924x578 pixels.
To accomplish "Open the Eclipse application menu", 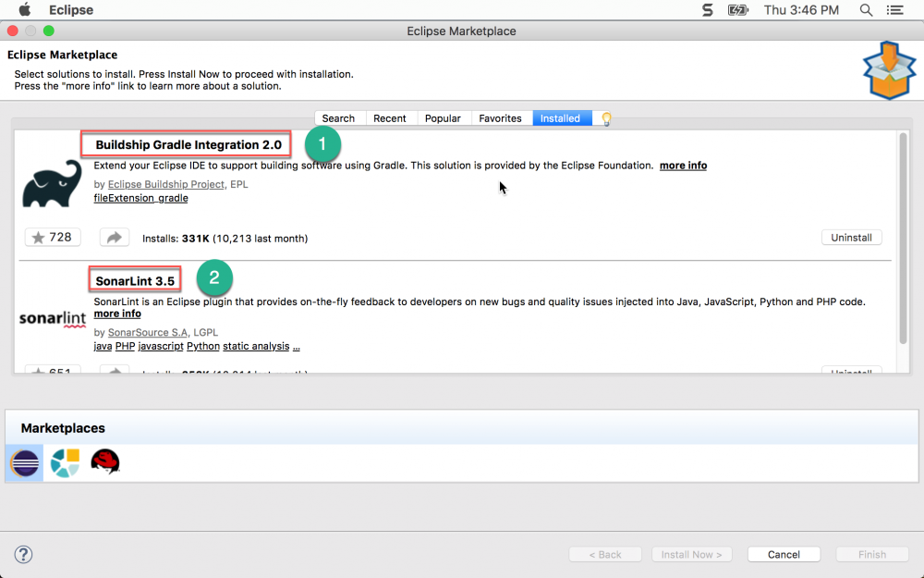I will pos(71,10).
